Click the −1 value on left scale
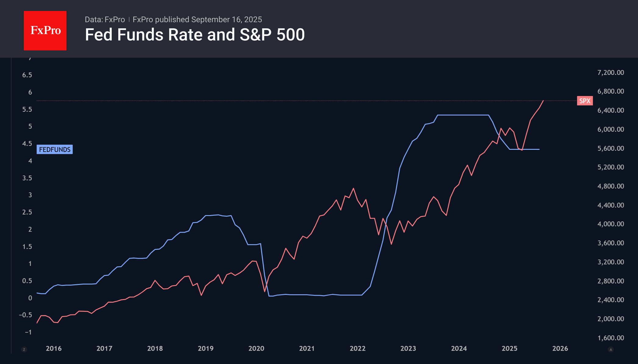Image resolution: width=638 pixels, height=364 pixels. pos(28,332)
